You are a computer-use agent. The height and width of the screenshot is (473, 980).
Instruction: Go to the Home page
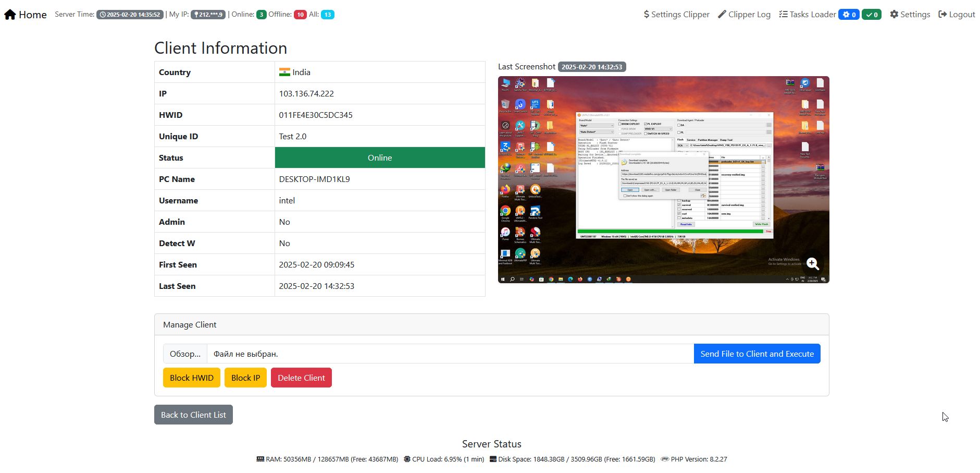(26, 15)
